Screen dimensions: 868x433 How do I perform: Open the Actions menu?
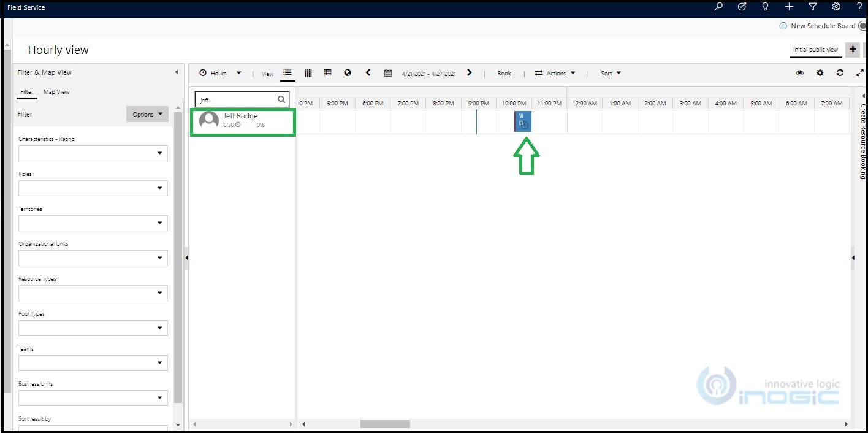tap(555, 73)
